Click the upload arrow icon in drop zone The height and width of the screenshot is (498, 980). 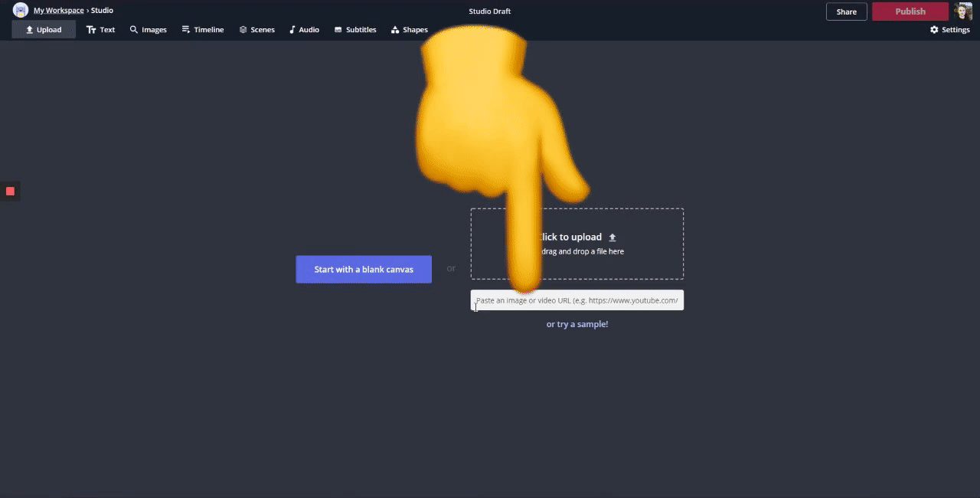pyautogui.click(x=612, y=238)
